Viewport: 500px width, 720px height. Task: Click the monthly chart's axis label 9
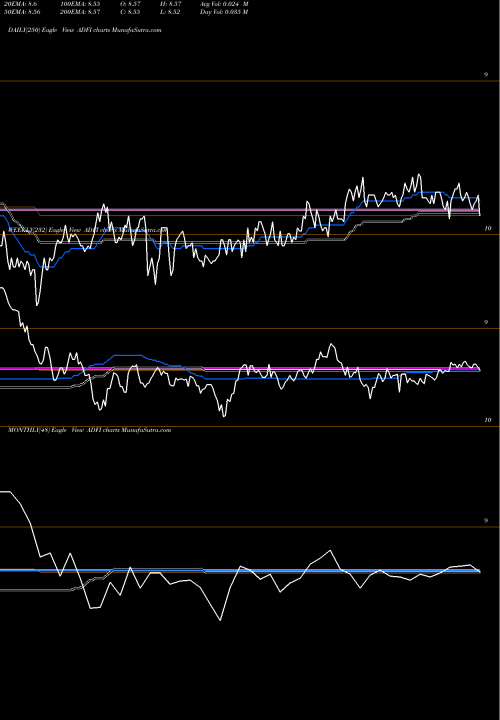(486, 521)
